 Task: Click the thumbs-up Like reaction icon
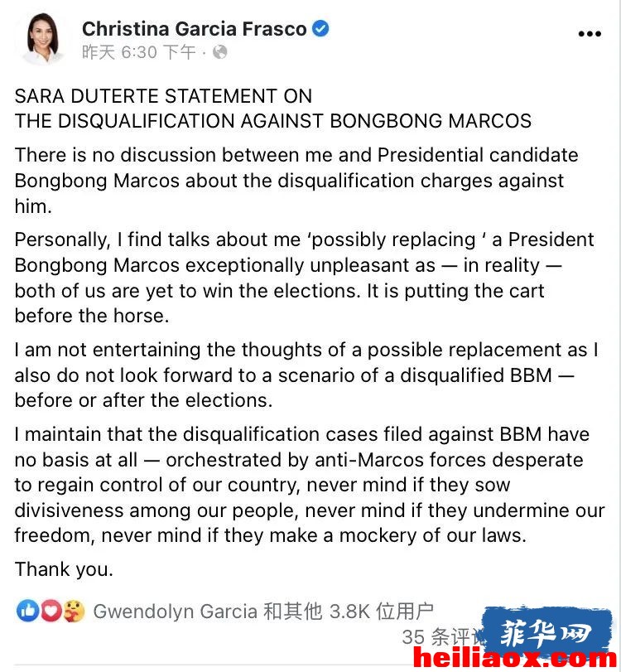27,611
